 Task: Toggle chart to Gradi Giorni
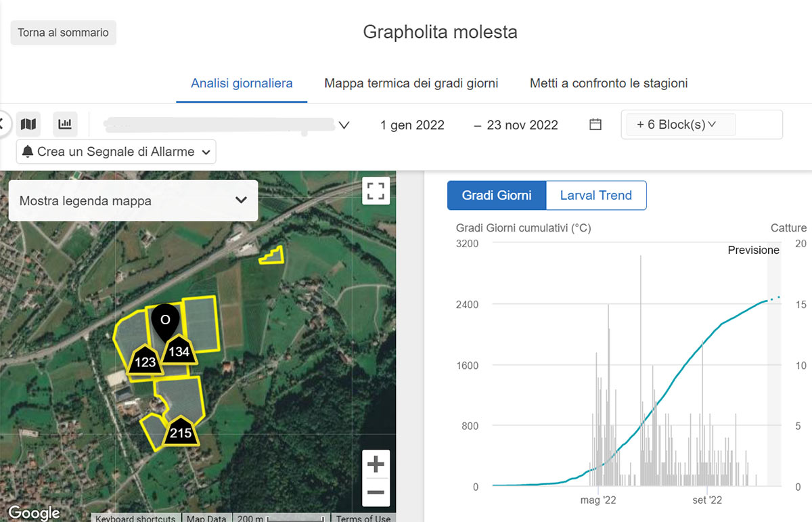(497, 196)
